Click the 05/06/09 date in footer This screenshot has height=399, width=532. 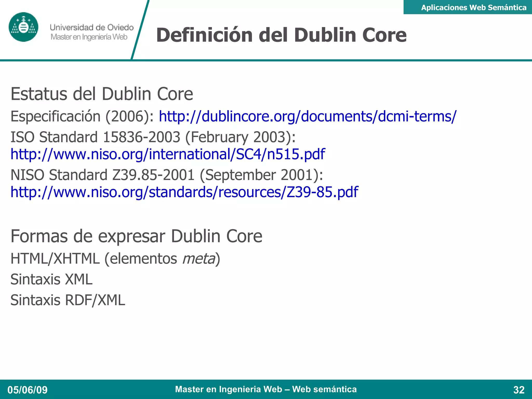[28, 390]
